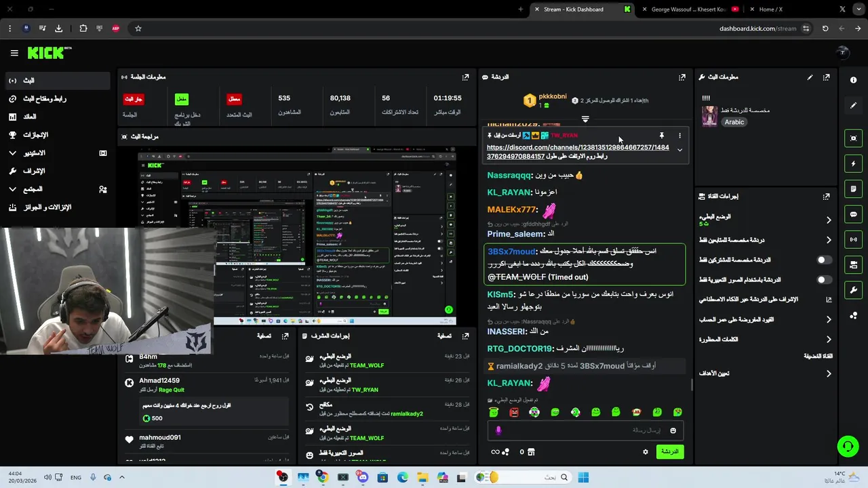Insert the red angry emote

click(x=514, y=412)
